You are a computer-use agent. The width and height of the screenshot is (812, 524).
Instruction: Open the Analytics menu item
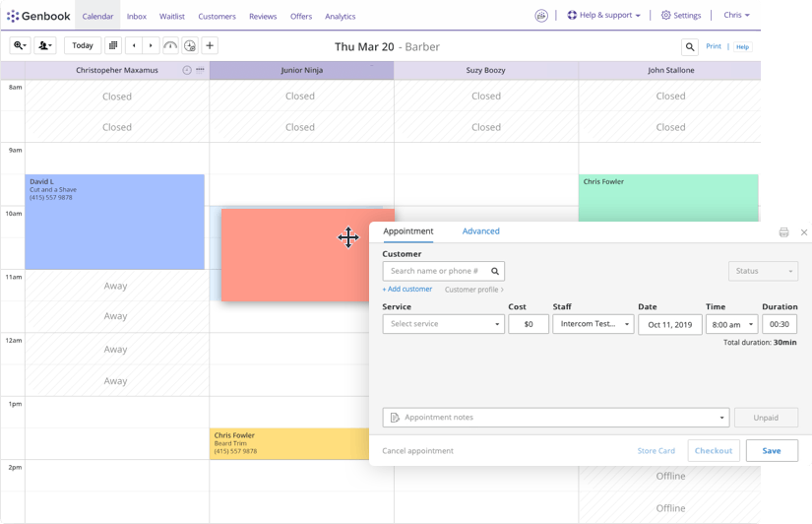click(x=341, y=16)
